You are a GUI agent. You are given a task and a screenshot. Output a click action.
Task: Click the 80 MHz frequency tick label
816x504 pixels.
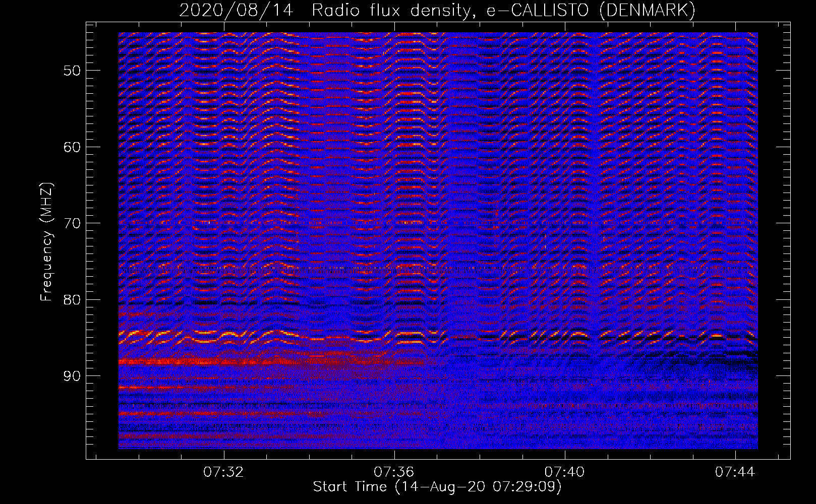(x=72, y=299)
